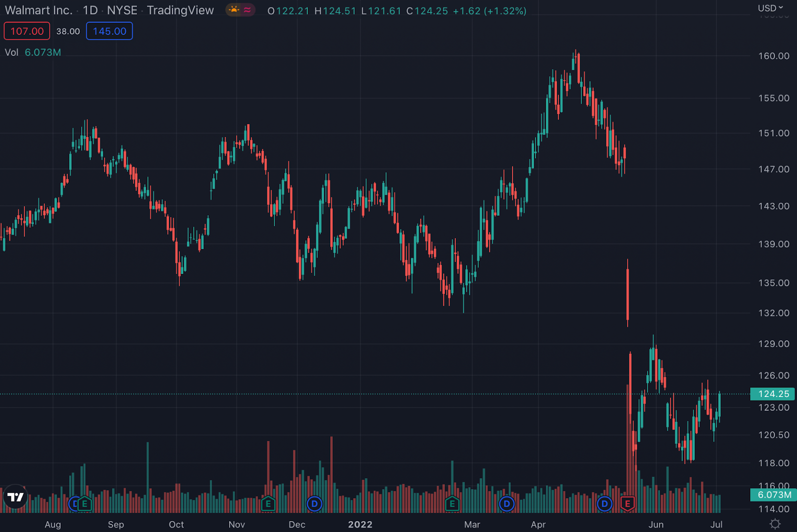This screenshot has width=797, height=532.
Task: Click the pink delayed-data wave icon
Action: (x=248, y=10)
